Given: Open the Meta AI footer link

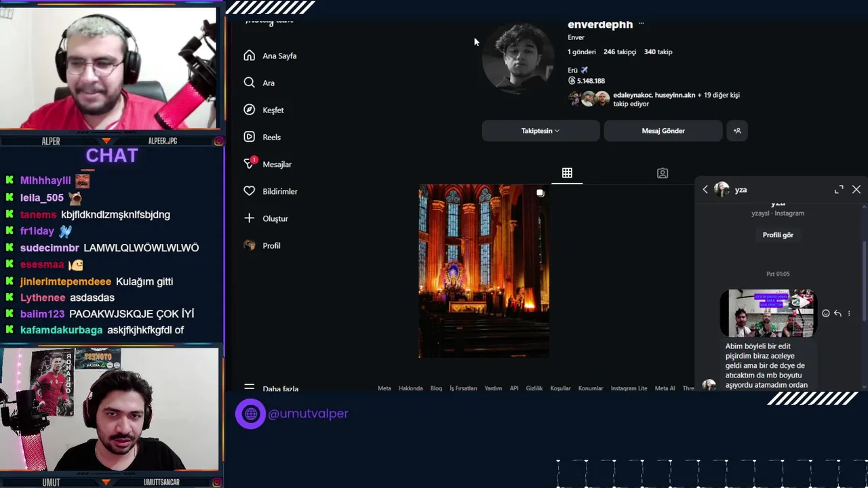Looking at the screenshot, I should click(x=665, y=388).
